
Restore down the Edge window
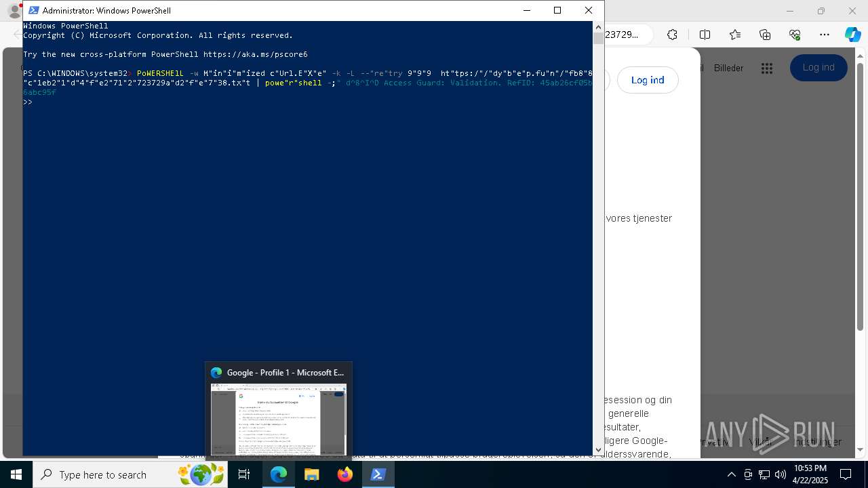[x=821, y=11]
